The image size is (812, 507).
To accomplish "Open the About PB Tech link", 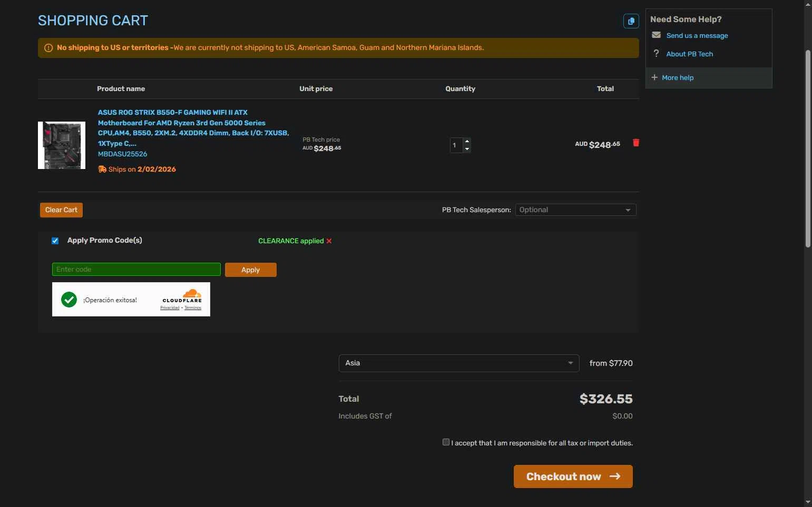I will (689, 54).
